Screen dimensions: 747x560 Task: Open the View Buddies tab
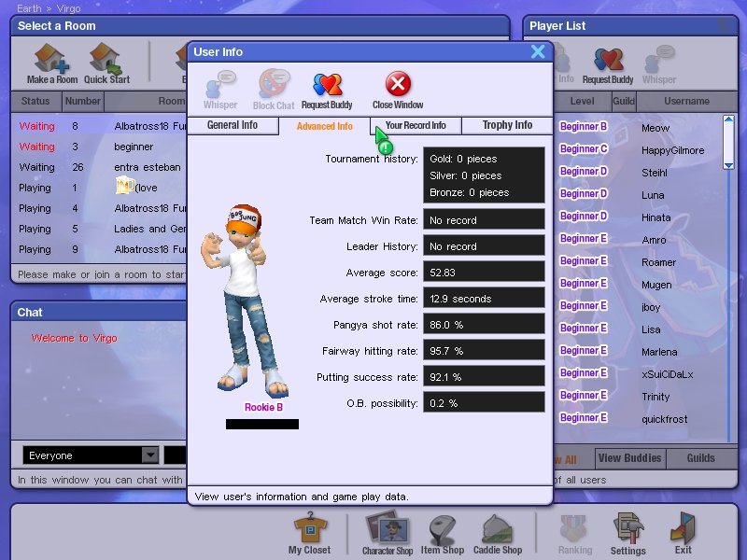click(x=629, y=458)
